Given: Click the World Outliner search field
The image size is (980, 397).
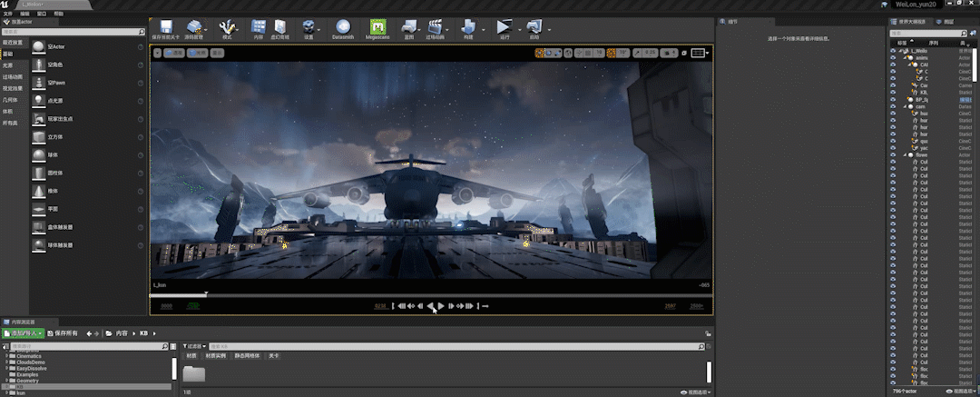Looking at the screenshot, I should (x=928, y=33).
